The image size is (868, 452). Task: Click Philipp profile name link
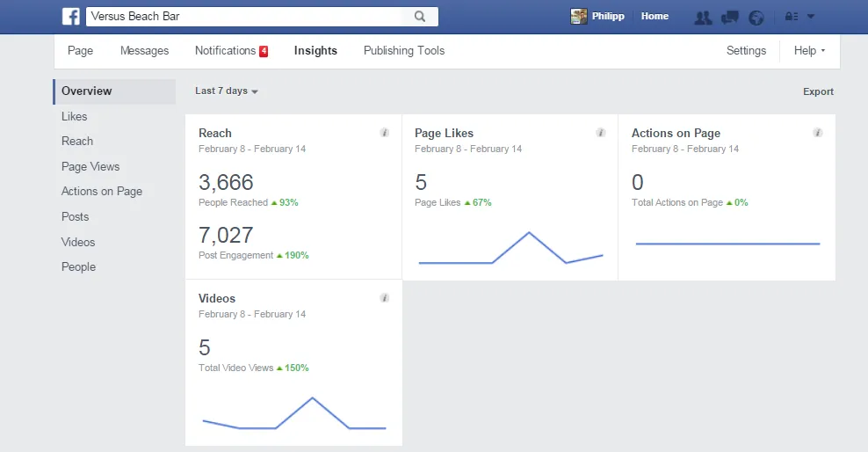point(608,16)
